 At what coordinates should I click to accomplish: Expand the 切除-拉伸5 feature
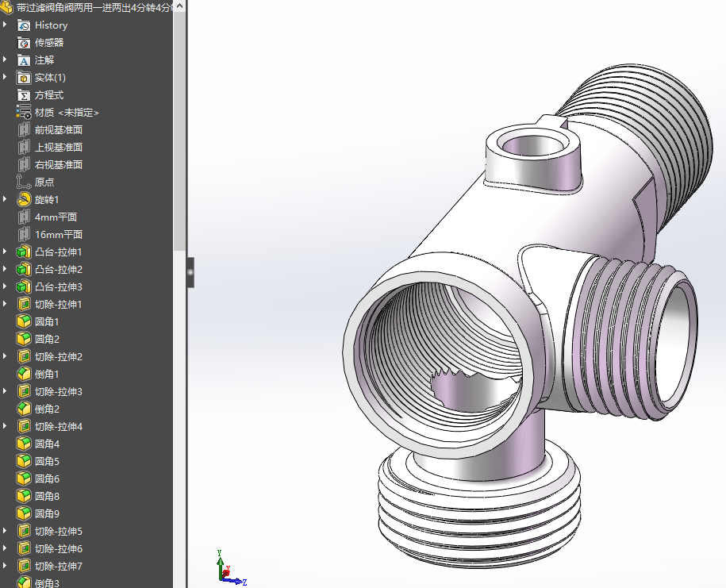[5, 531]
